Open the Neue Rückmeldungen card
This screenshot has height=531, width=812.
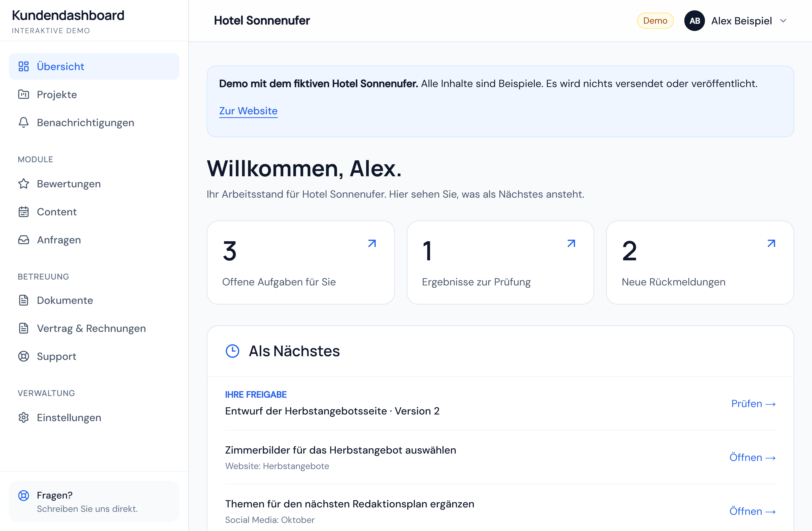tap(700, 262)
